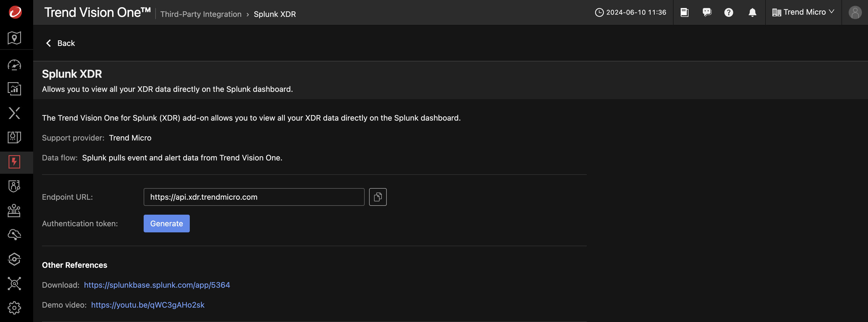
Task: Click the Other References heading
Action: tap(75, 265)
